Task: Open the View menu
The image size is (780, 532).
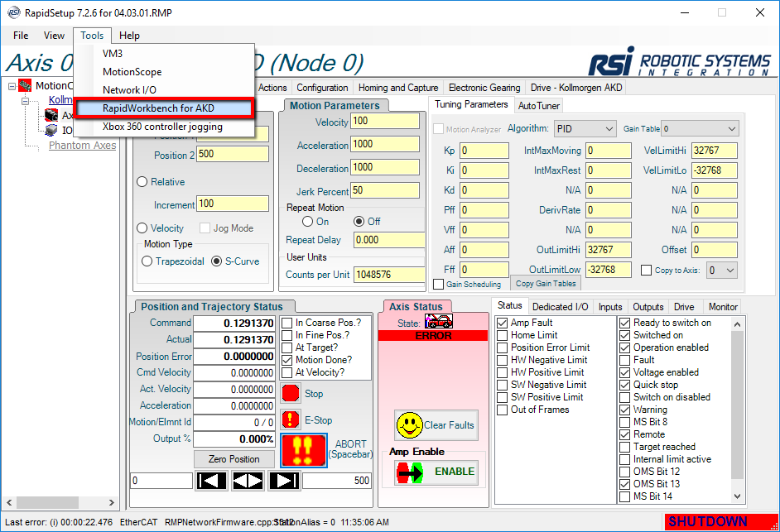Action: point(54,36)
